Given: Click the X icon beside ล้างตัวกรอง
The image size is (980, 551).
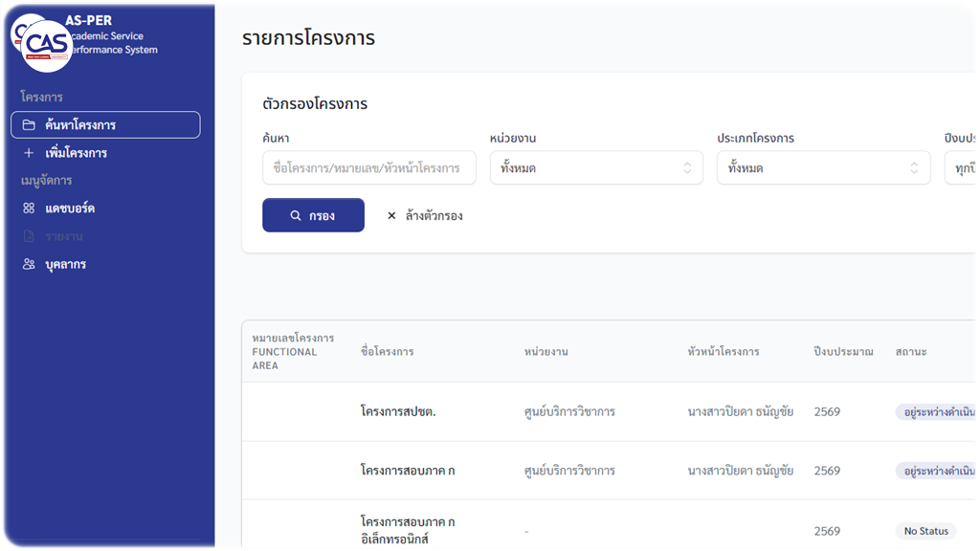Looking at the screenshot, I should point(391,216).
